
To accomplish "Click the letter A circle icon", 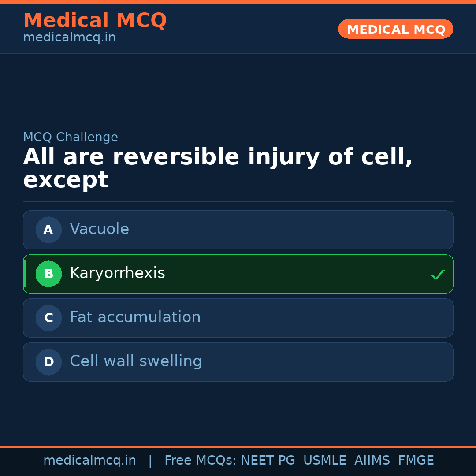I will pos(48,230).
